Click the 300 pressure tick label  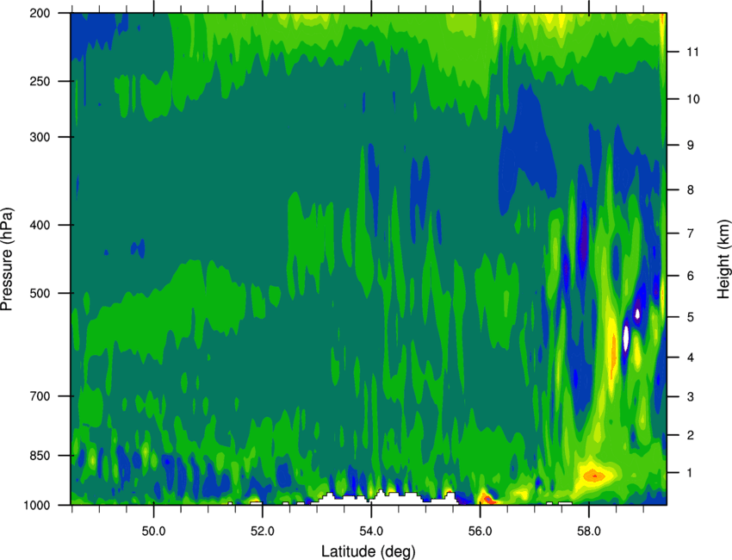pos(40,137)
